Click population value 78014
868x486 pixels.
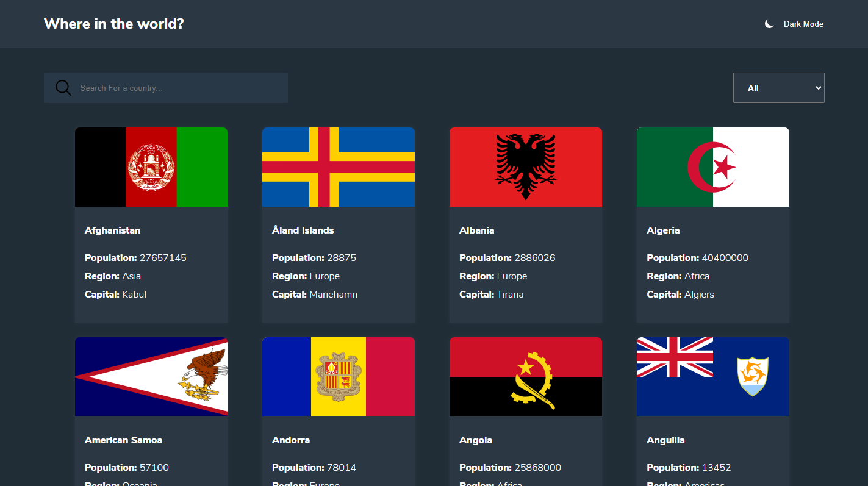(x=342, y=468)
